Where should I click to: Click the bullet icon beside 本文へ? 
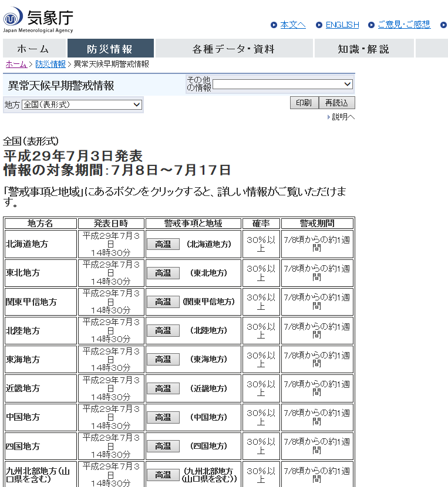pos(274,25)
